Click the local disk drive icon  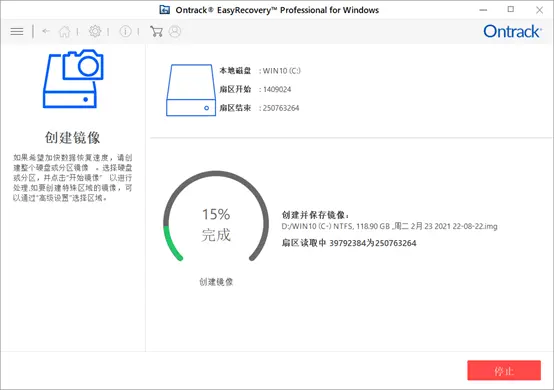191,90
